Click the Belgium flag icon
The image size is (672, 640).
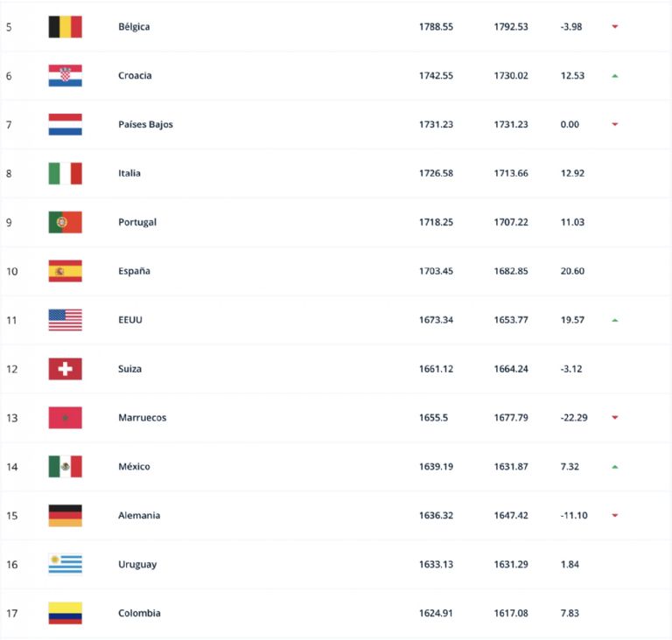point(65,27)
